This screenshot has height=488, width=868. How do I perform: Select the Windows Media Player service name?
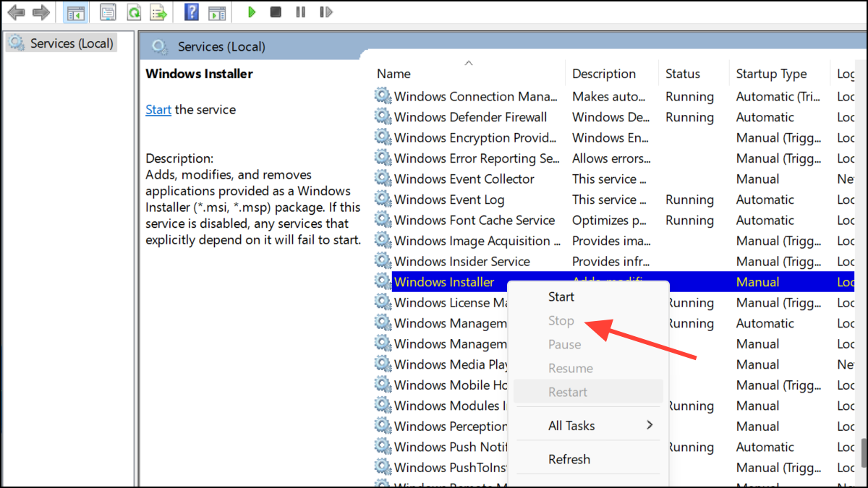tap(451, 364)
